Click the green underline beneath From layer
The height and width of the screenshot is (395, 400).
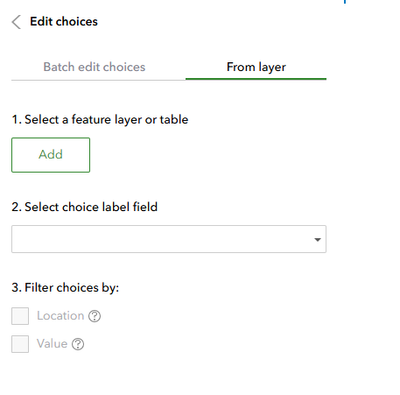(256, 79)
